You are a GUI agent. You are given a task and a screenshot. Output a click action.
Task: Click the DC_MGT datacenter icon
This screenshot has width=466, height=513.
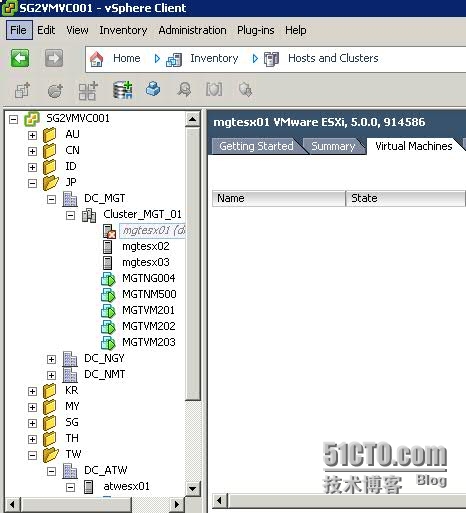[x=70, y=199]
